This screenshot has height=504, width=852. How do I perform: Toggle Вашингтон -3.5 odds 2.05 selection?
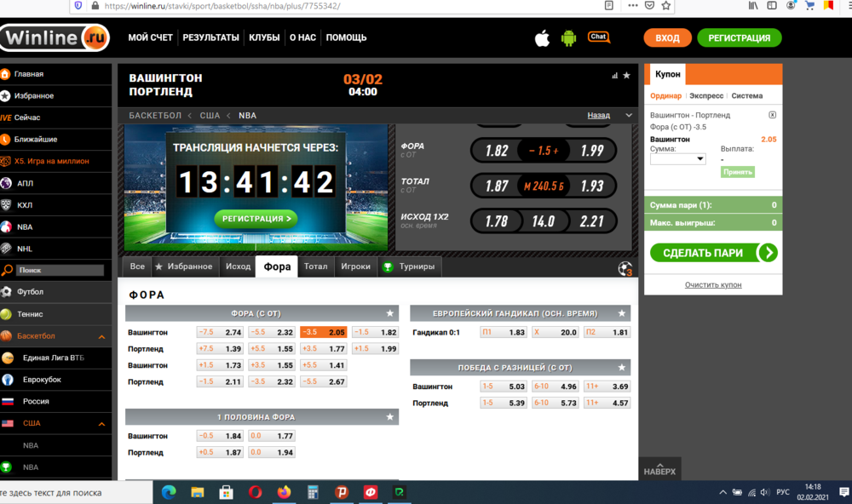tap(323, 332)
